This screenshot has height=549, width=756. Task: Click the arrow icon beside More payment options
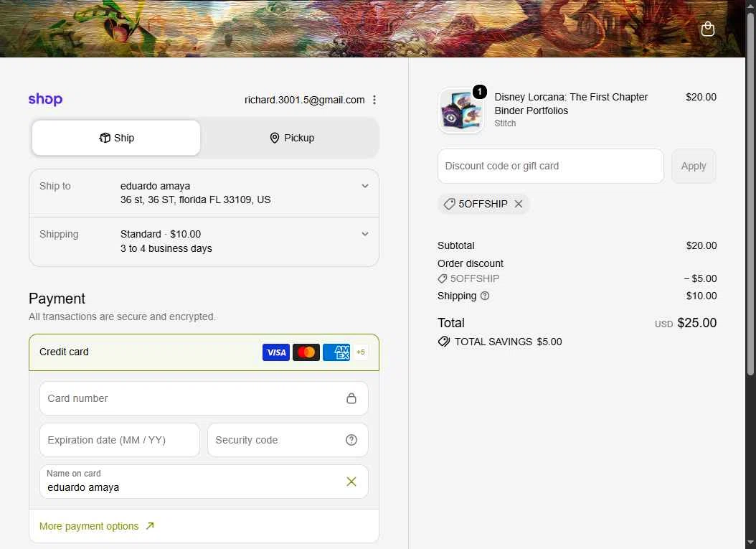click(150, 526)
